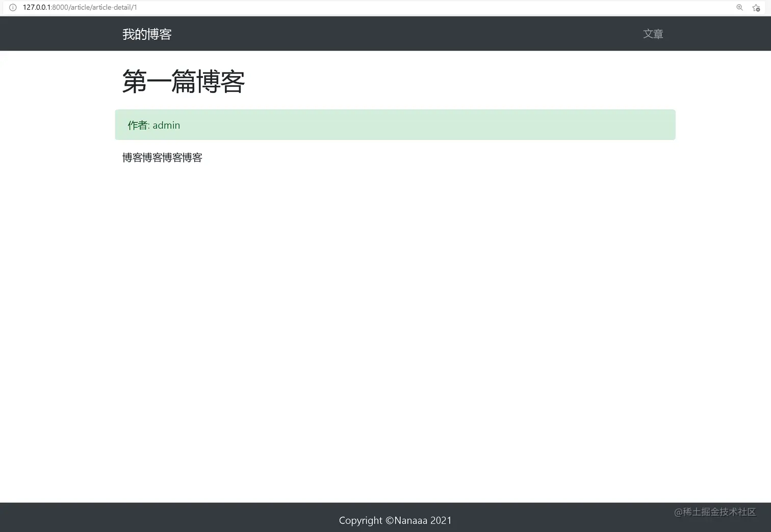Screen dimensions: 771x532
Task: Open the zoom magnifier icon in address bar
Action: point(739,8)
